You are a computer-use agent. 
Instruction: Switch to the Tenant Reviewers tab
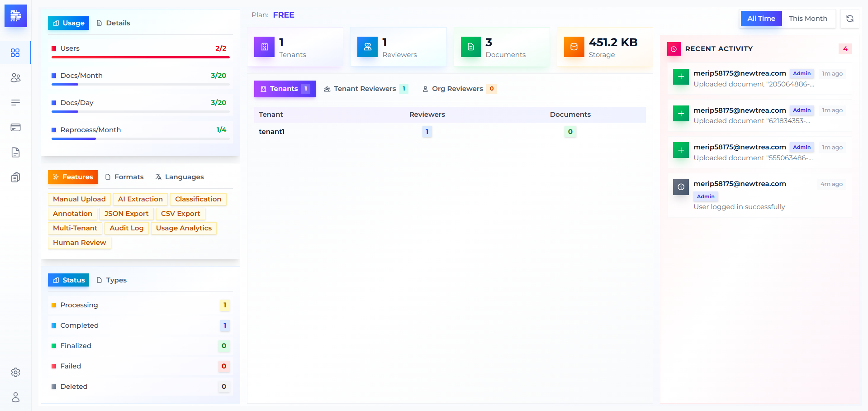click(x=365, y=89)
